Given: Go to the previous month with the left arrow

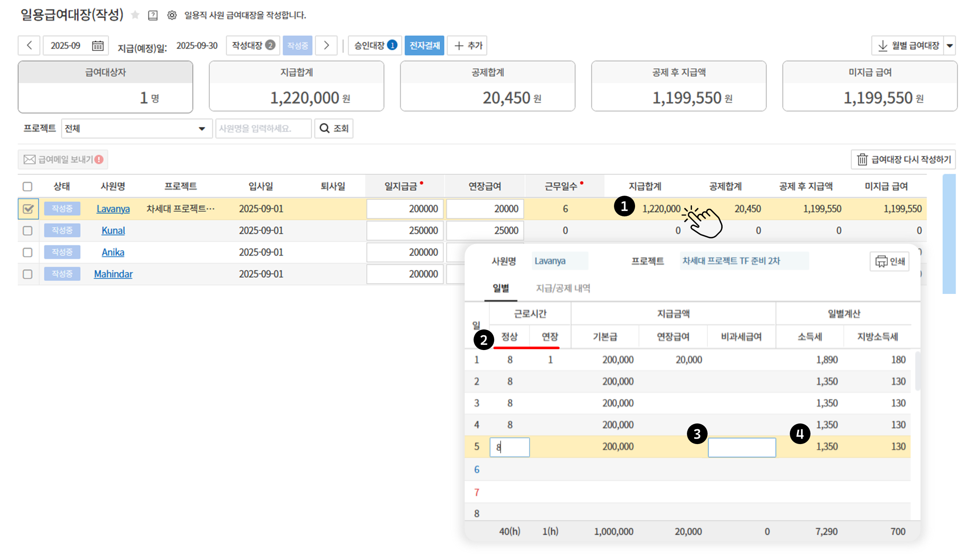Looking at the screenshot, I should point(29,46).
